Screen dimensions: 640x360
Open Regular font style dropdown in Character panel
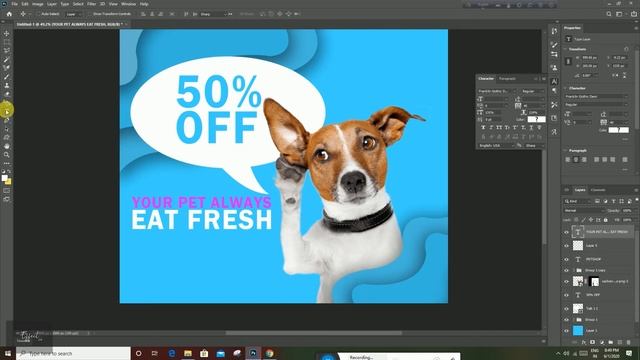click(532, 91)
